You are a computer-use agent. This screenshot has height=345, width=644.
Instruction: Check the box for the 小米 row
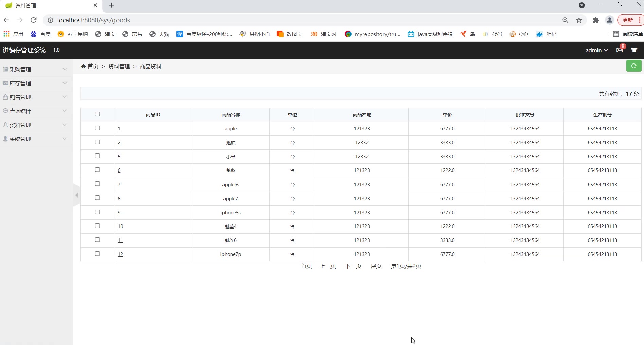[x=97, y=156]
